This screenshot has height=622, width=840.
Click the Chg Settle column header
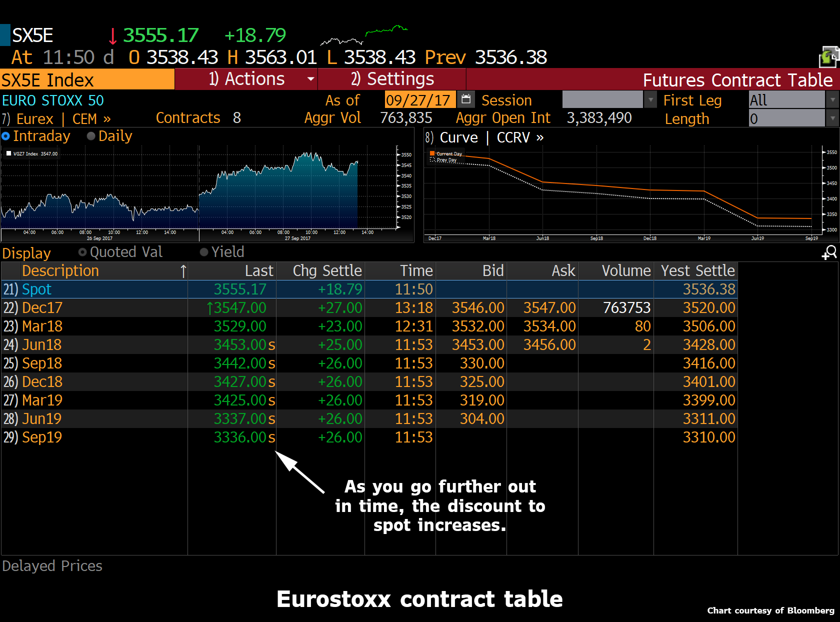[320, 271]
